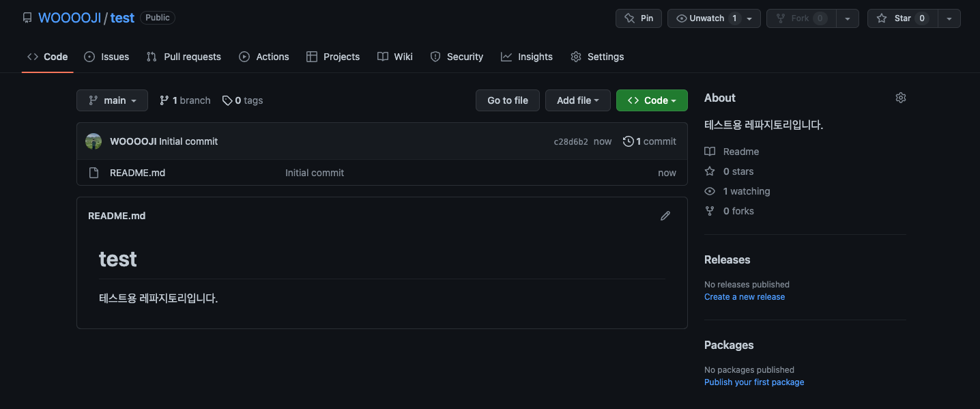The image size is (980, 409).
Task: Open the Pull requests tab
Action: tap(184, 57)
